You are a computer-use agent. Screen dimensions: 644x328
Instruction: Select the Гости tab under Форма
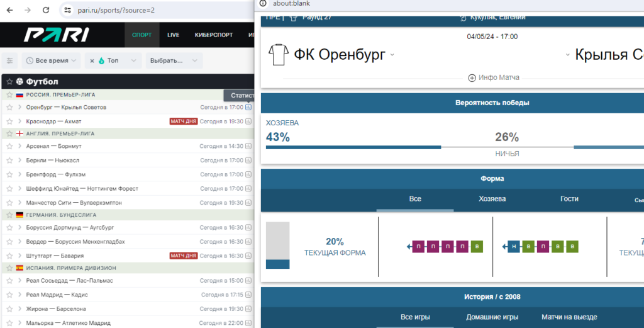(x=569, y=199)
